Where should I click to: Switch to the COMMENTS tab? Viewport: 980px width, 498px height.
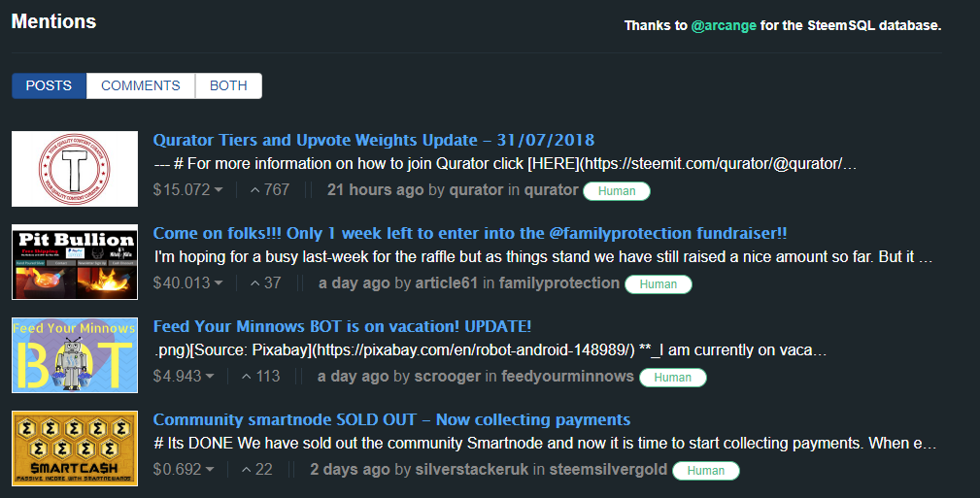pyautogui.click(x=141, y=85)
